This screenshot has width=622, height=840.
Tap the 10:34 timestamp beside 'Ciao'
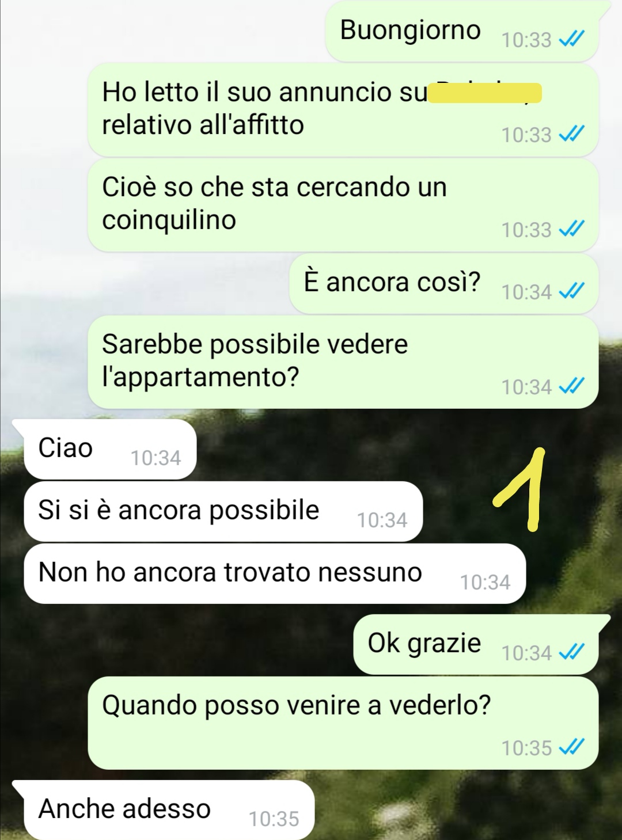155,458
